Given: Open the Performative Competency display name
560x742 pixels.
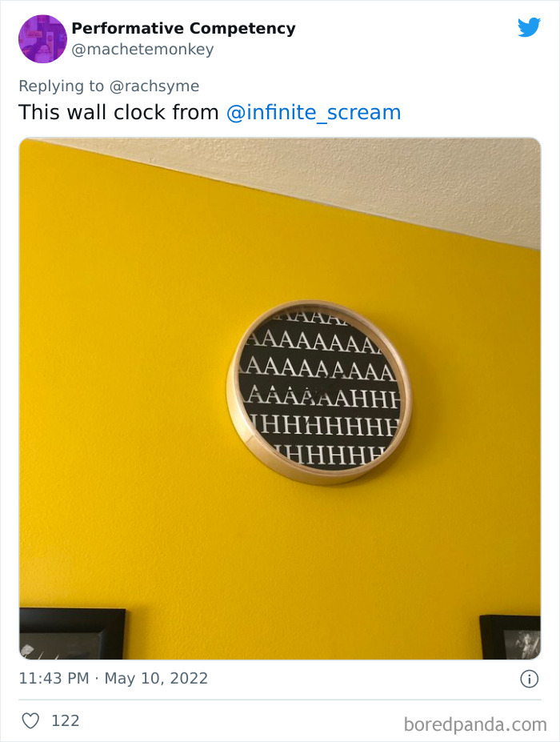Looking at the screenshot, I should click(x=183, y=28).
